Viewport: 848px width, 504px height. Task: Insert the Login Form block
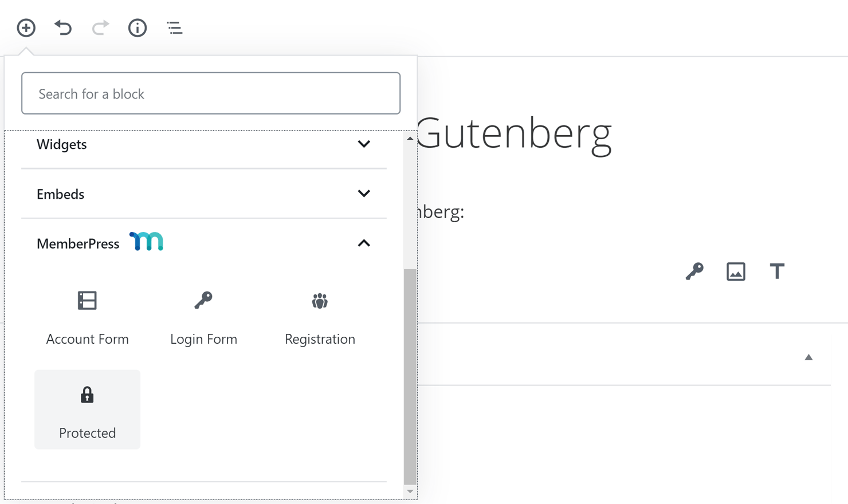(x=203, y=318)
